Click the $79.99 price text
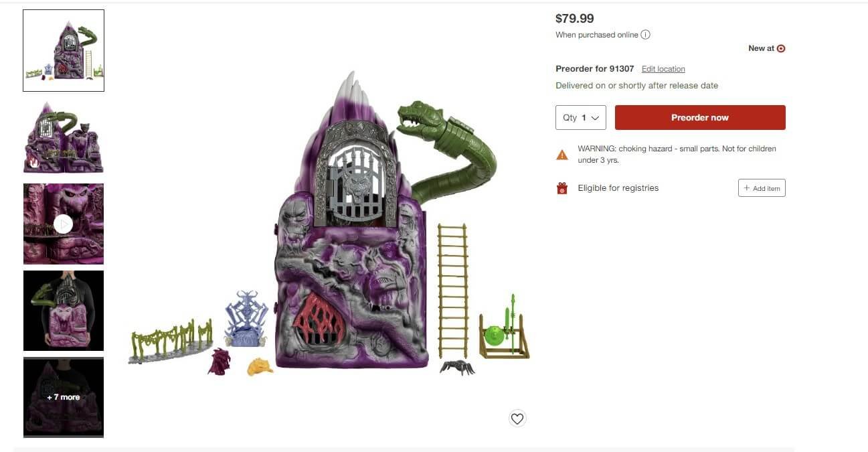 [x=575, y=19]
